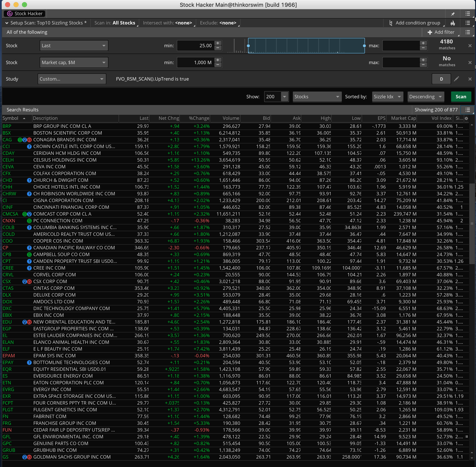Click Add condition group
The height and width of the screenshot is (467, 476).
click(x=417, y=23)
